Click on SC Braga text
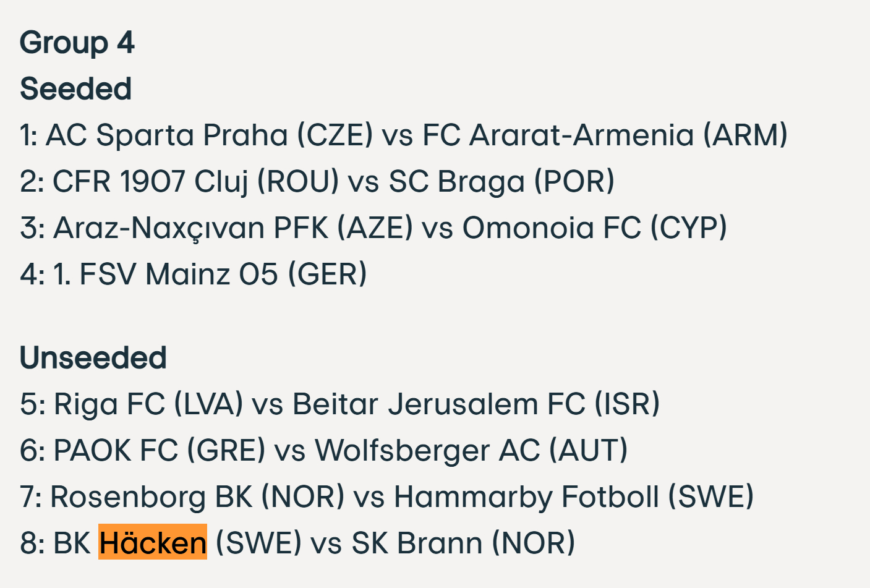This screenshot has width=870, height=588. click(x=456, y=182)
